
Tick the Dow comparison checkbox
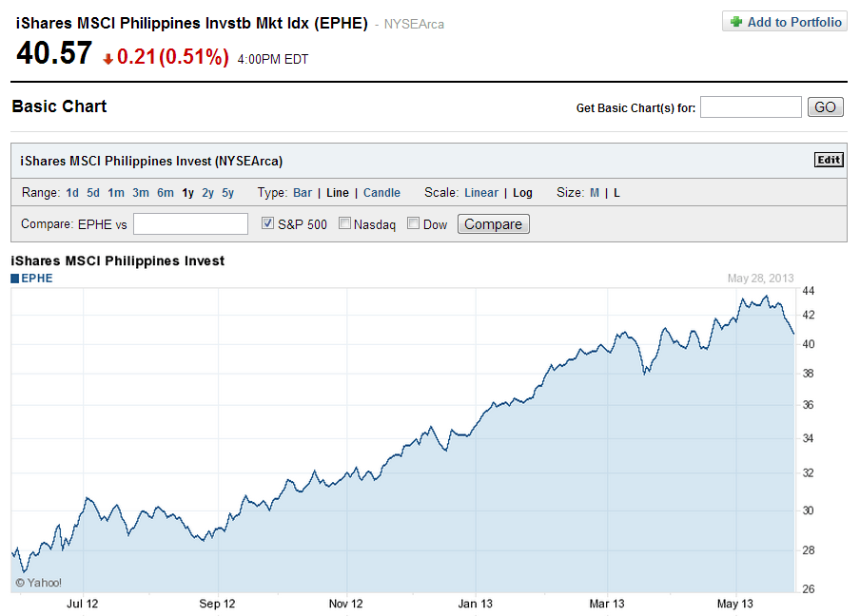414,223
